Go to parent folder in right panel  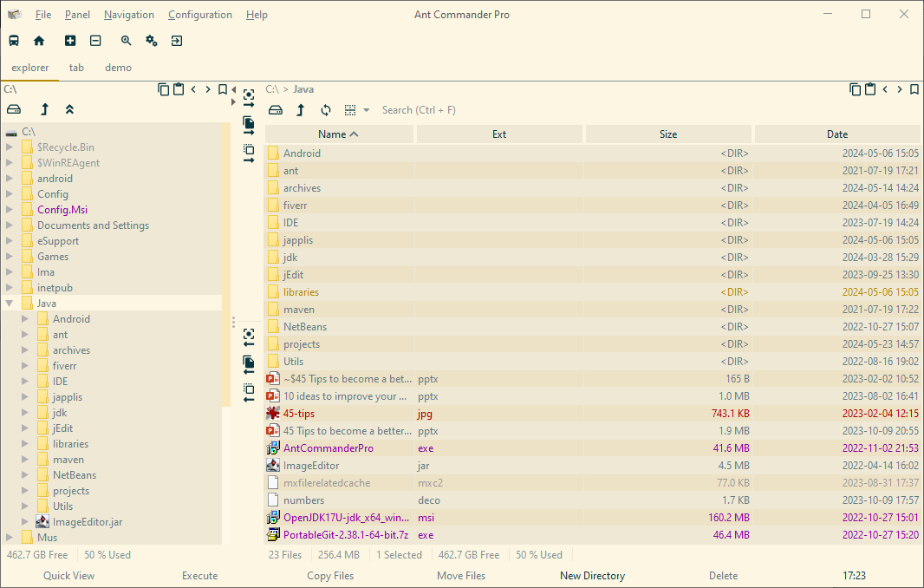pyautogui.click(x=301, y=110)
